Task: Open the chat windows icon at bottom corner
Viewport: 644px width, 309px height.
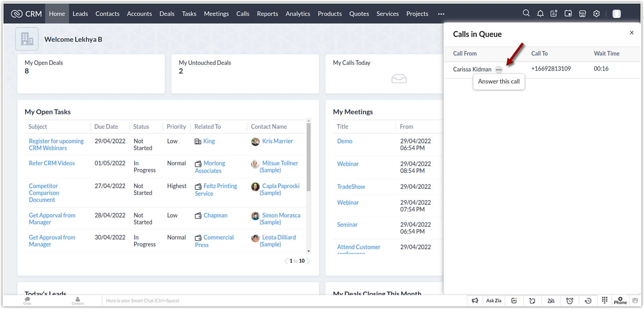Action: tap(635, 301)
